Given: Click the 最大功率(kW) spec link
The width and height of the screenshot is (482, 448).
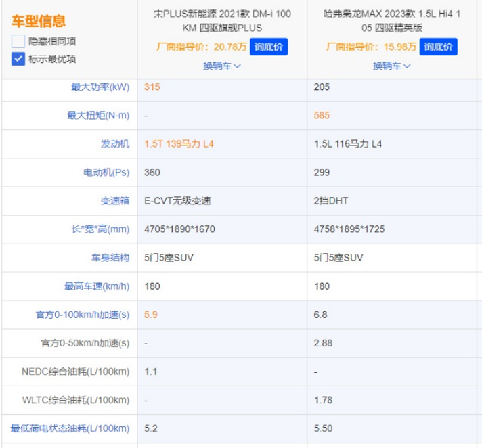Looking at the screenshot, I should [100, 87].
